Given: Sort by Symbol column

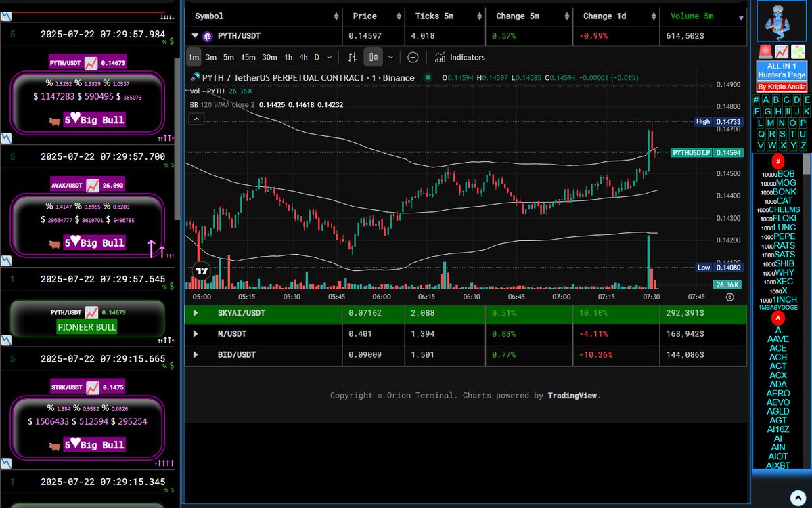Looking at the screenshot, I should click(x=265, y=16).
